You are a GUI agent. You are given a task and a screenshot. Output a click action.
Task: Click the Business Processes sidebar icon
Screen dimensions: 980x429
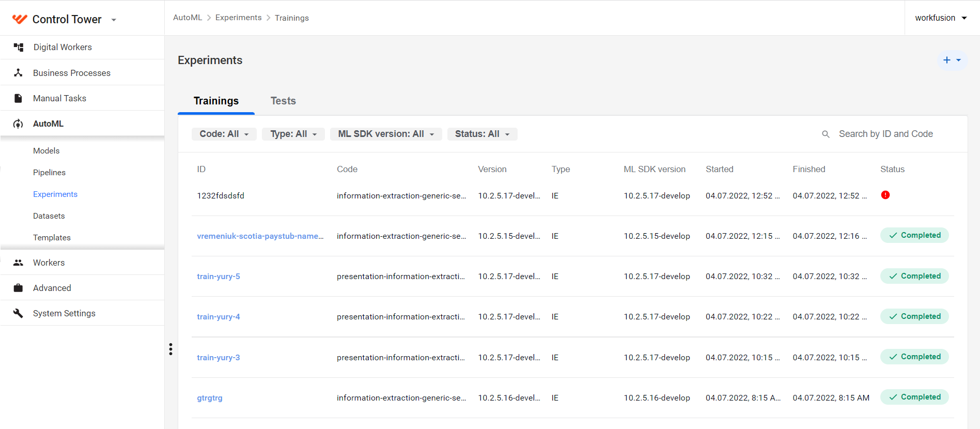point(18,73)
